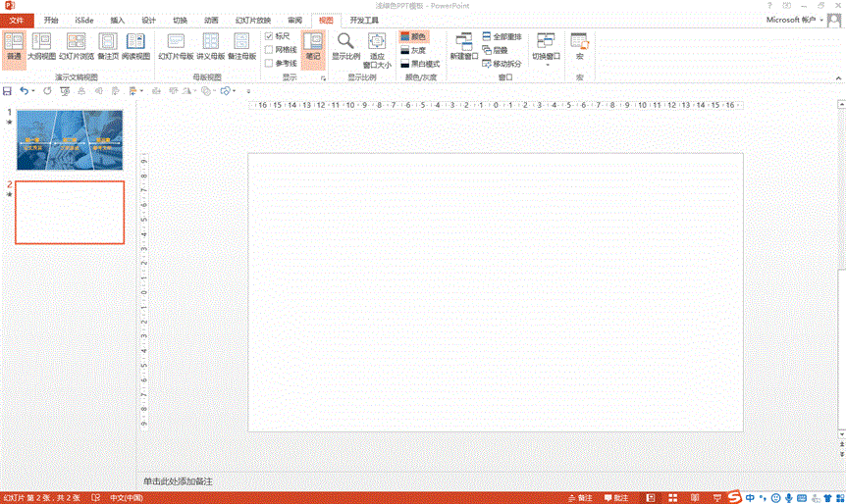Enable the Gridlines (网格线) checkbox
846x504 pixels.
(270, 49)
